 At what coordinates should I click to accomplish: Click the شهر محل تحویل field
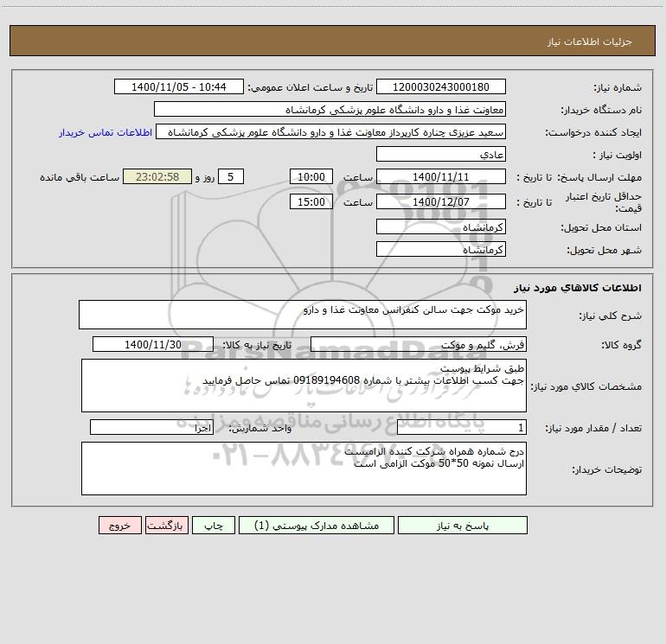(x=441, y=249)
